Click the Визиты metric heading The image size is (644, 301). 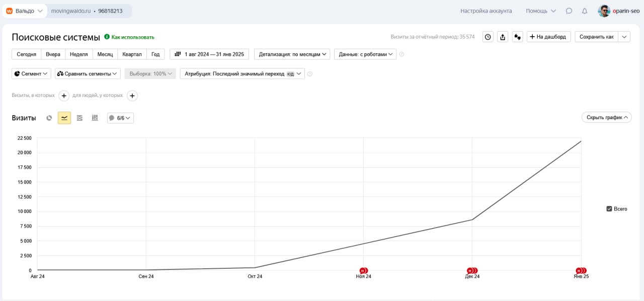click(x=24, y=118)
